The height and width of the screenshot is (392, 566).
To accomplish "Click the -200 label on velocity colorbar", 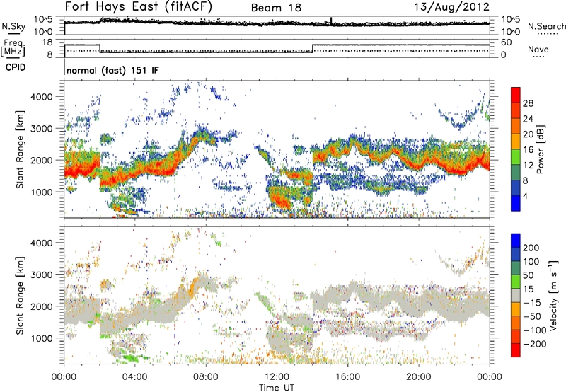I will click(535, 344).
